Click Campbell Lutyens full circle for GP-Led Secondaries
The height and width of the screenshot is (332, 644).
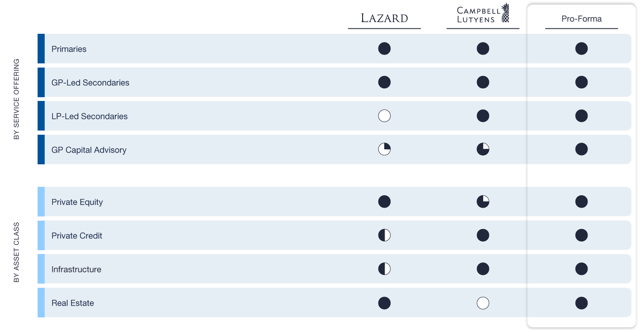click(x=483, y=82)
